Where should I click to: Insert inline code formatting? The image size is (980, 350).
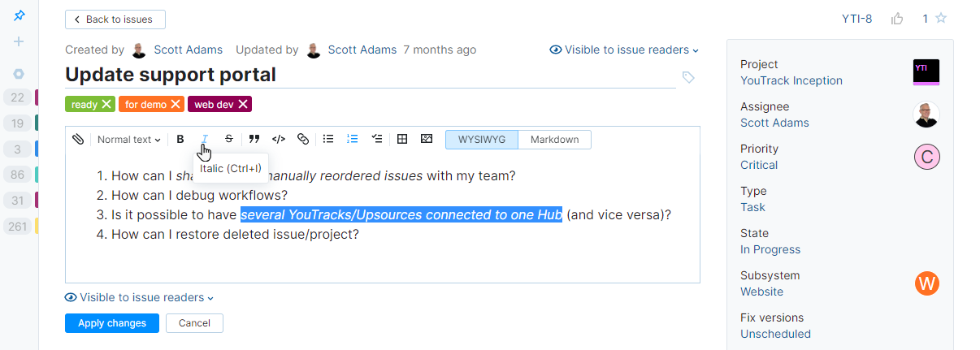pyautogui.click(x=278, y=140)
